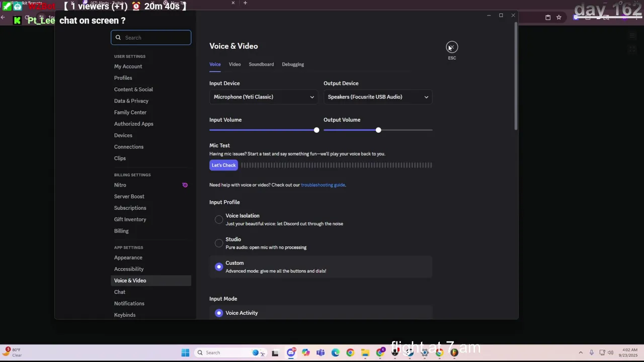
Task: Launch Copilot from the taskbar
Action: [305, 352]
